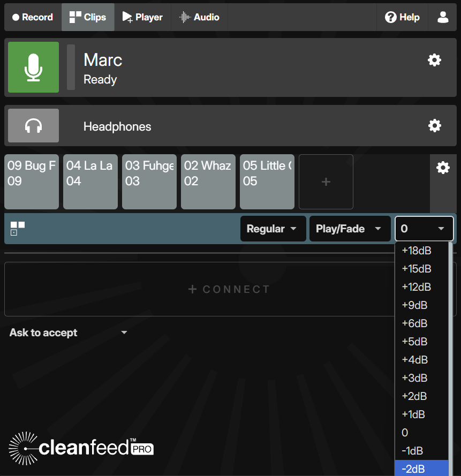Open the clips panel settings gear
461x476 pixels.
click(443, 168)
